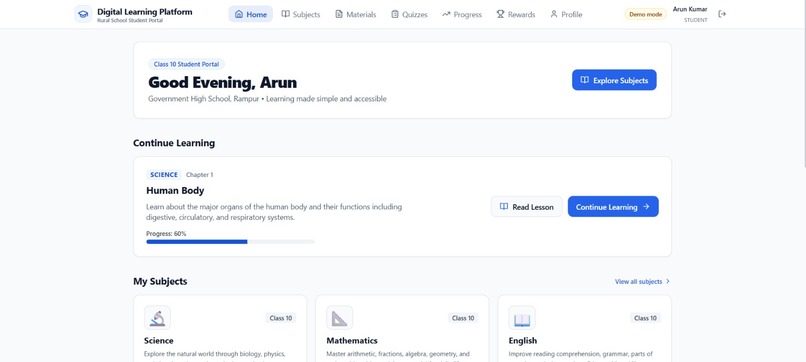
Task: Open the Subjects tab
Action: (301, 14)
